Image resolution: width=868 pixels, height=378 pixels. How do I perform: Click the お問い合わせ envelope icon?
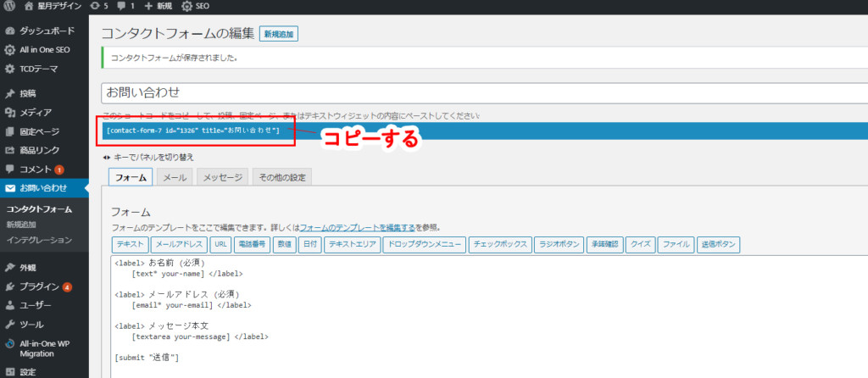point(9,188)
